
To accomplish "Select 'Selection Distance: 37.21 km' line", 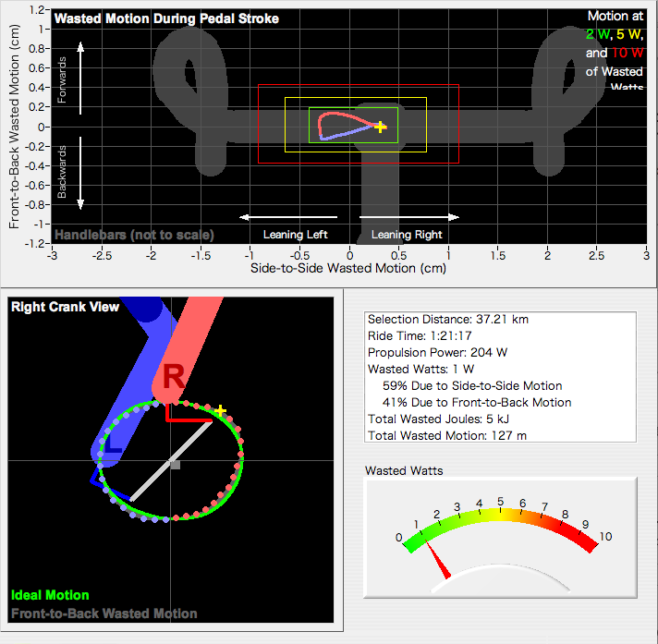I will click(448, 320).
